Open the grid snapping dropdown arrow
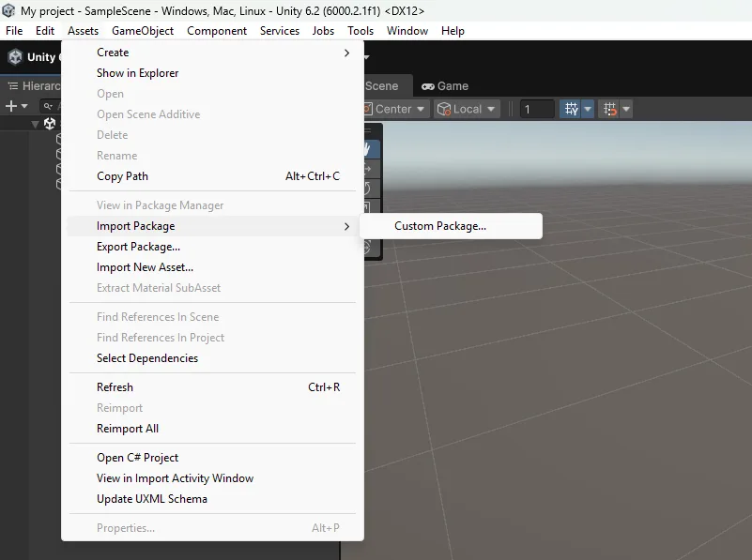This screenshot has height=560, width=752. click(x=625, y=109)
